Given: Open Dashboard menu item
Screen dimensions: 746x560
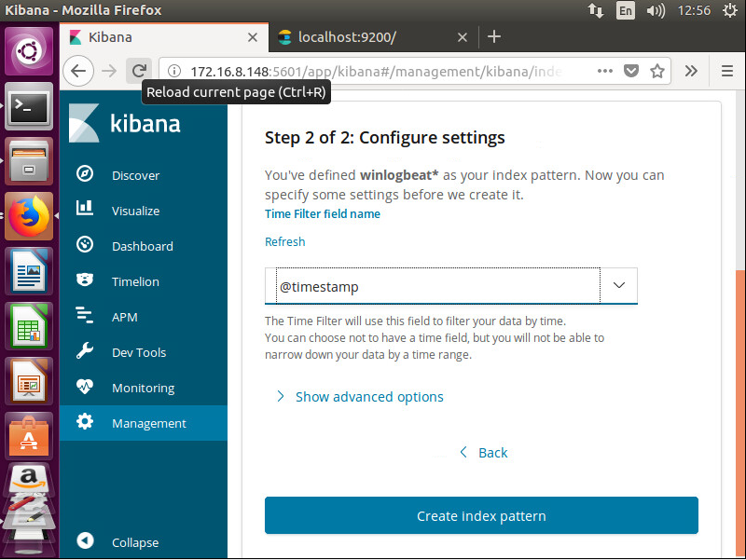Looking at the screenshot, I should 144,246.
